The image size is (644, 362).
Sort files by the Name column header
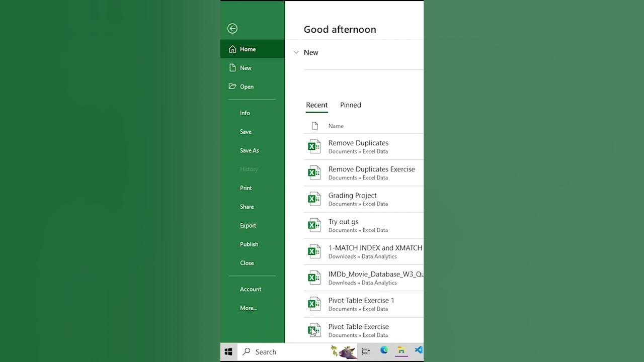point(336,126)
